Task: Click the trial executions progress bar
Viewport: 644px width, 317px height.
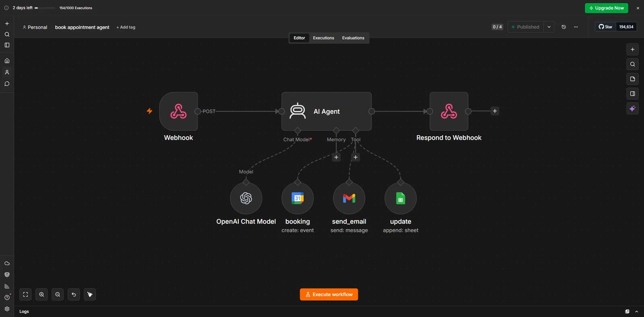Action: click(x=45, y=8)
